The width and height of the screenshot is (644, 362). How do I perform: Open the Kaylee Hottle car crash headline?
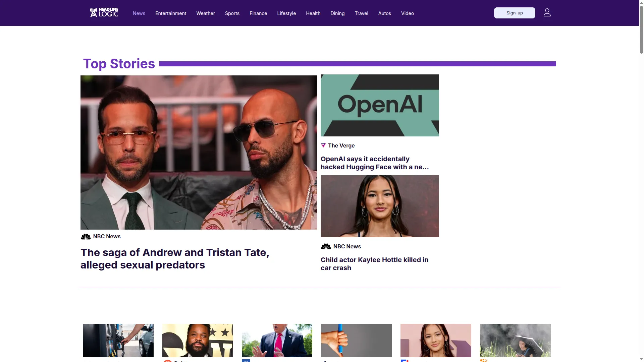point(374,264)
